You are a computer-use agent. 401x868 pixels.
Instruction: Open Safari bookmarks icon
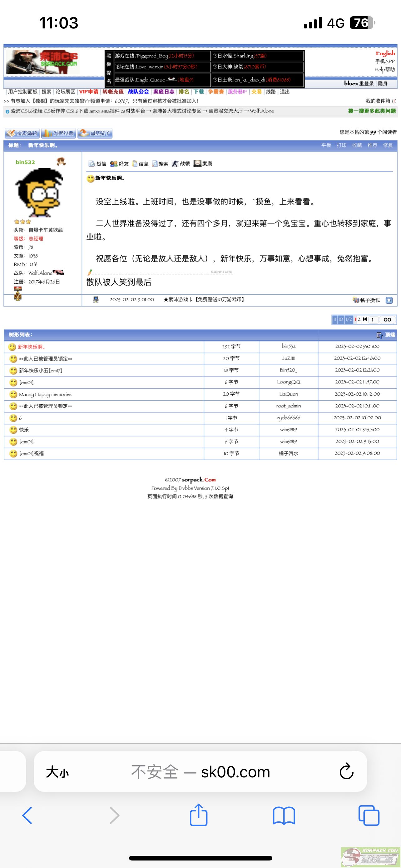click(284, 816)
